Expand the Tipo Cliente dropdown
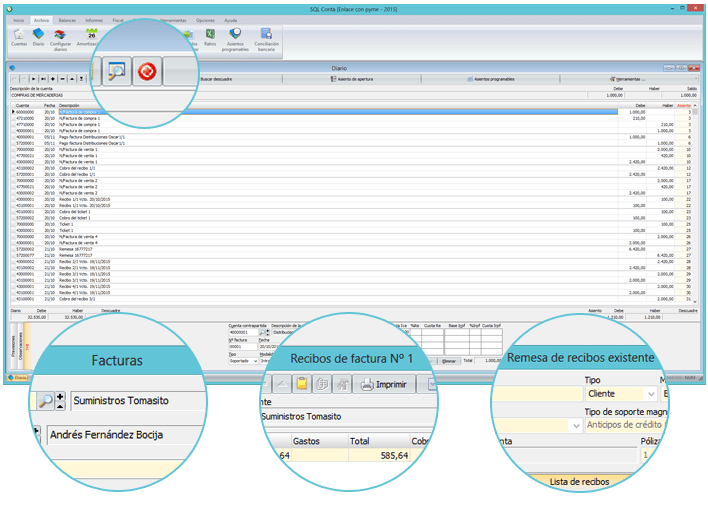The height and width of the screenshot is (520, 708). pos(648,395)
